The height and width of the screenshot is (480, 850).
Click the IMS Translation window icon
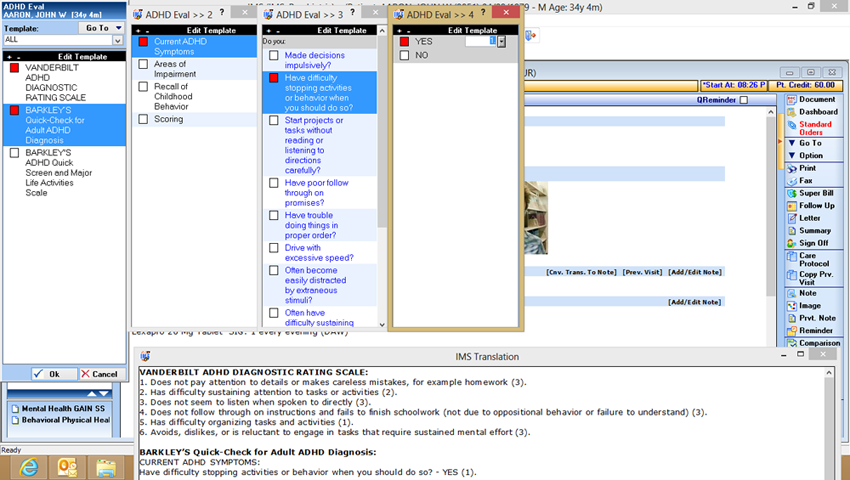pos(145,356)
